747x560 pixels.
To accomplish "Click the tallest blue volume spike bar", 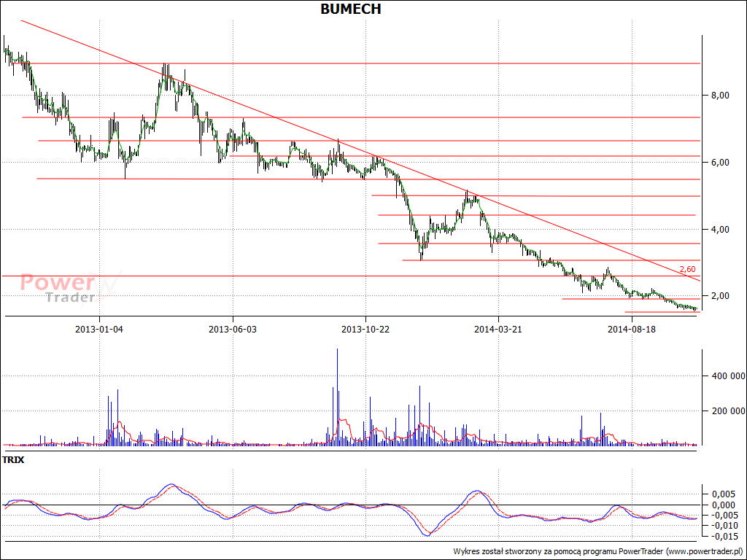I will pyautogui.click(x=337, y=397).
